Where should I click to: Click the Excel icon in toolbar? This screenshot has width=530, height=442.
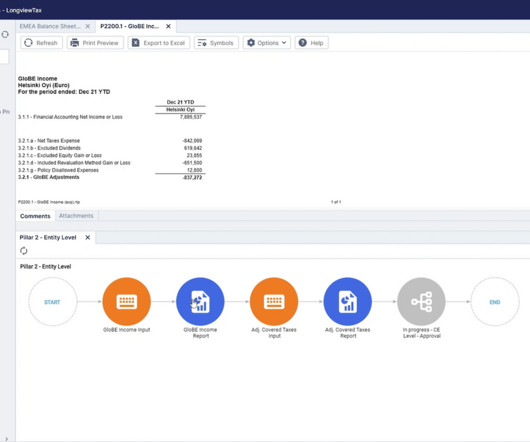click(136, 43)
